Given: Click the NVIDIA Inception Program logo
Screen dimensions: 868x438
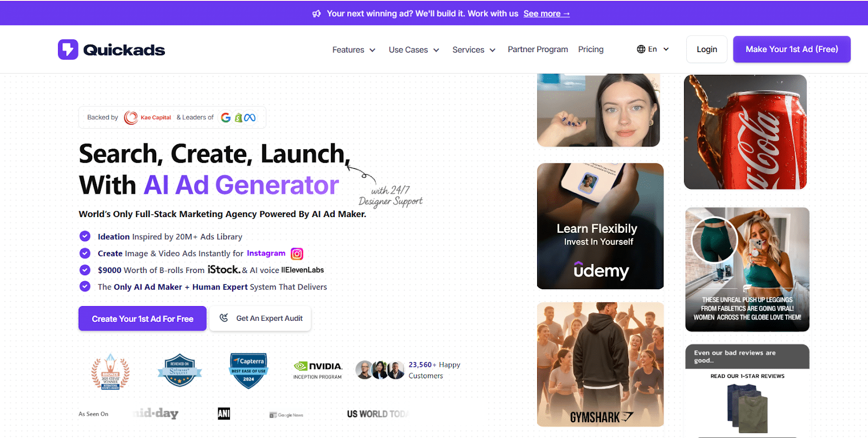Looking at the screenshot, I should click(318, 370).
